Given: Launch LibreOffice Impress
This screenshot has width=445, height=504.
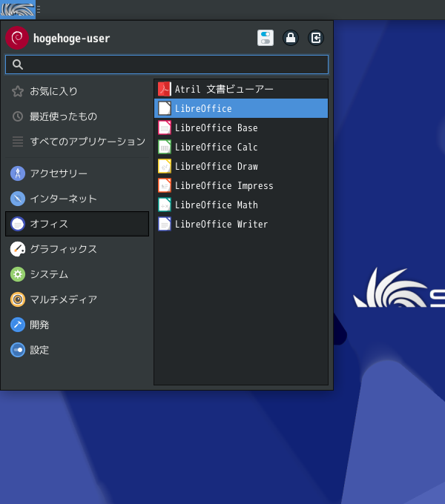Looking at the screenshot, I should click(x=241, y=185).
